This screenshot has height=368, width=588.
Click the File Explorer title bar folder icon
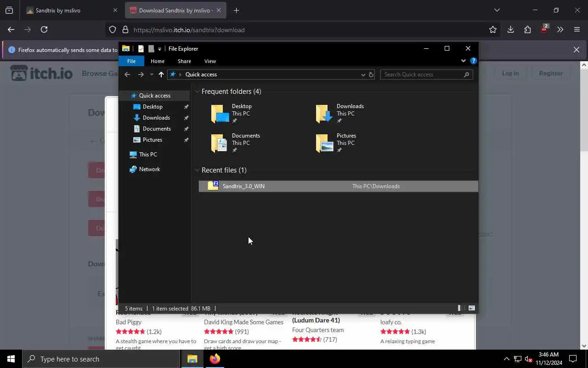point(125,49)
